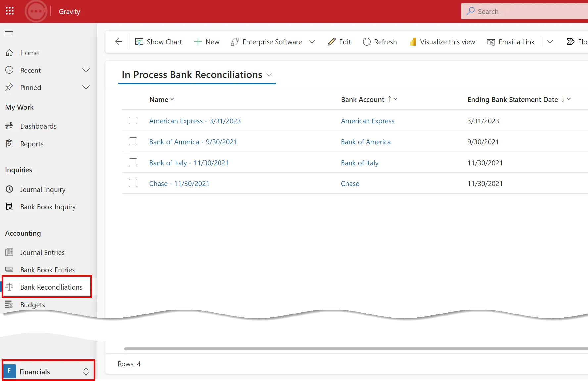Screen dimensions: 588x381
Task: Click the Enterprise Software icon
Action: click(235, 42)
